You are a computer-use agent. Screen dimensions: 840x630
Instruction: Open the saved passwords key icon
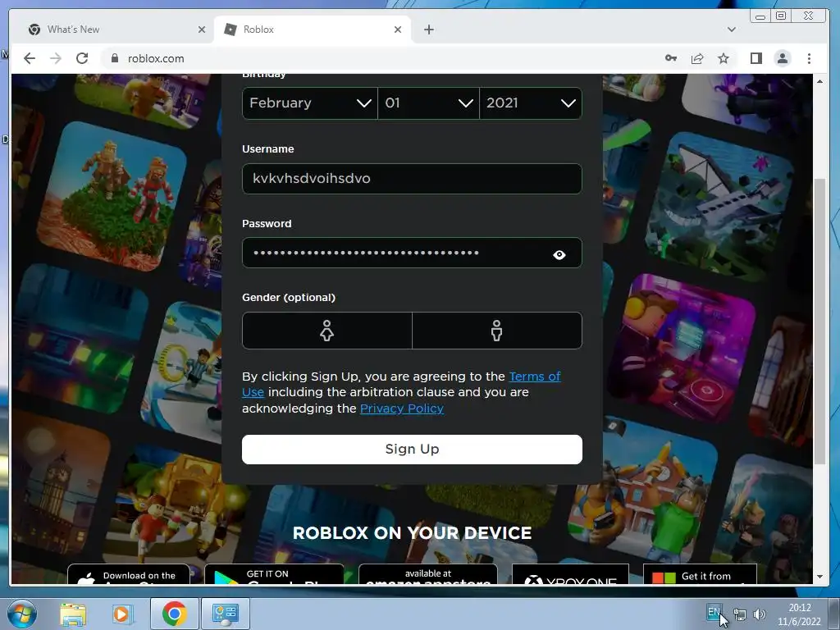point(671,58)
